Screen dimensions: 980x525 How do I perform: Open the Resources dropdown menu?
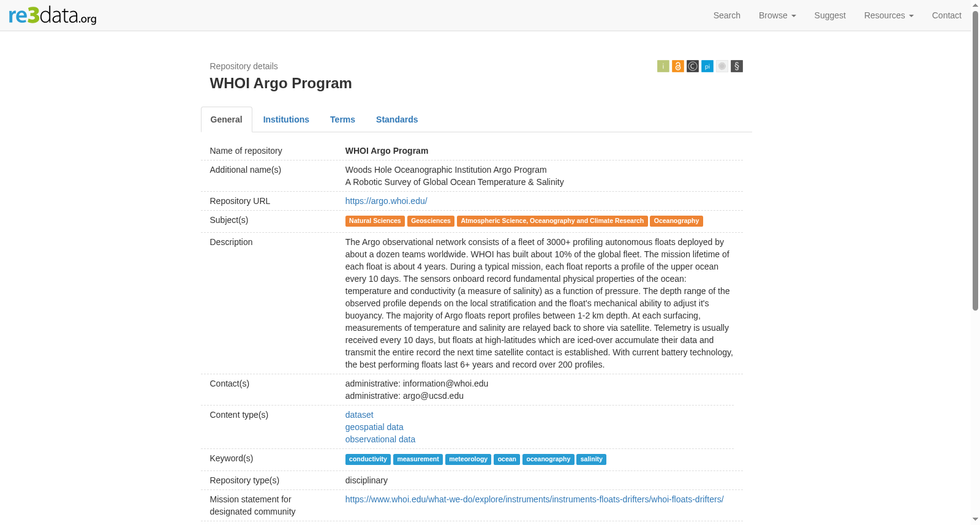(x=888, y=15)
